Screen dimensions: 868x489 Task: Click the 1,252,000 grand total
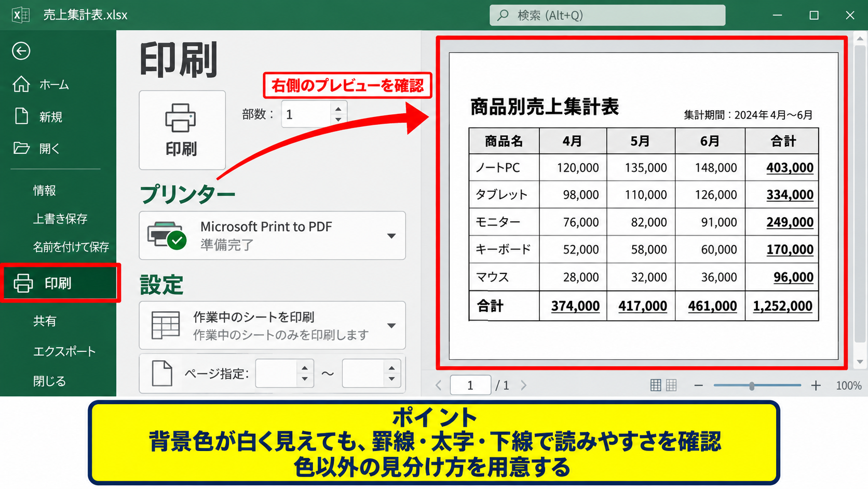click(x=782, y=306)
